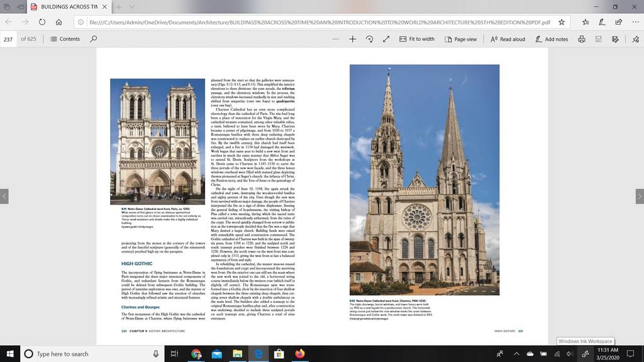Image resolution: width=644 pixels, height=362 pixels.
Task: Open Microsoft Store from taskbar
Action: 279,354
